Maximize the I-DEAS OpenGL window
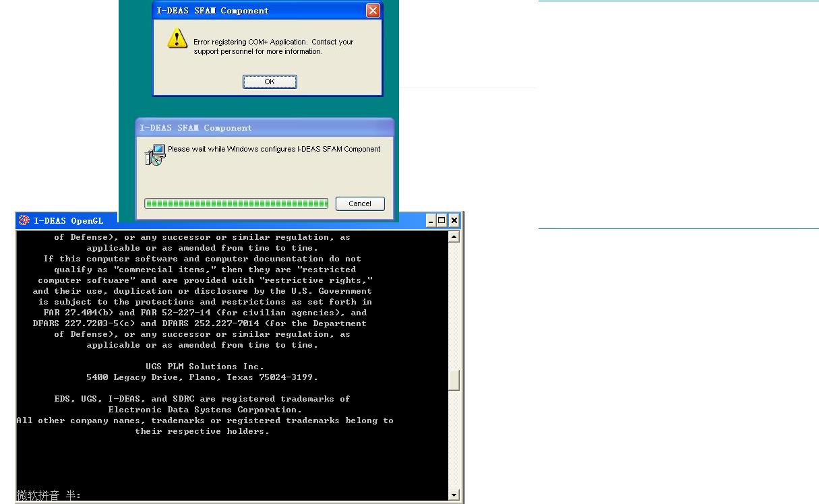This screenshot has width=819, height=504. [442, 220]
